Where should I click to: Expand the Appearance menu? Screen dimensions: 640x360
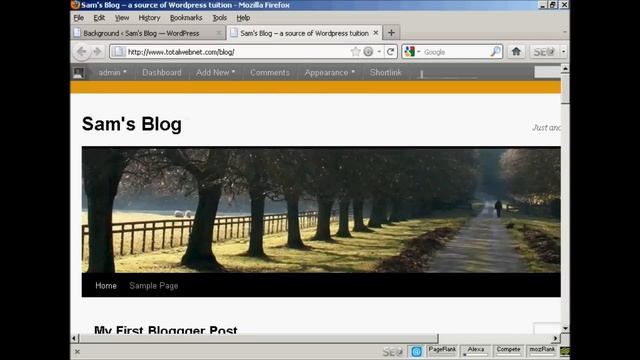[330, 72]
